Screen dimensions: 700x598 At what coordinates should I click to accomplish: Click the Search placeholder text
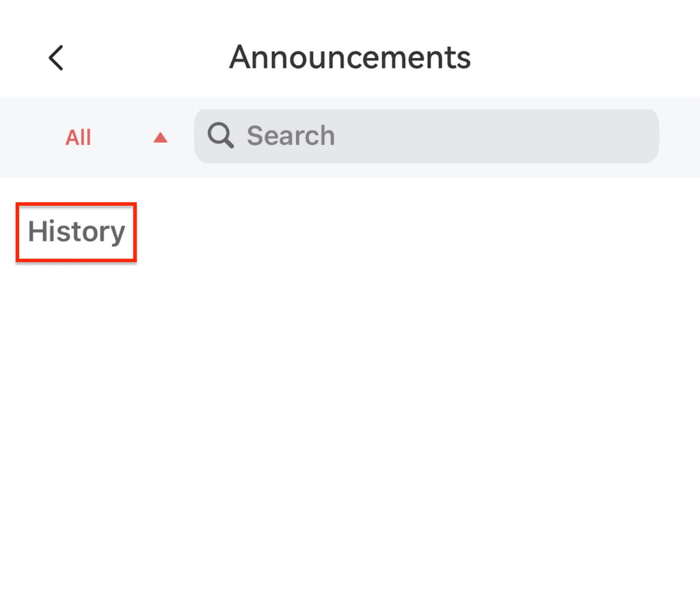[x=291, y=136]
